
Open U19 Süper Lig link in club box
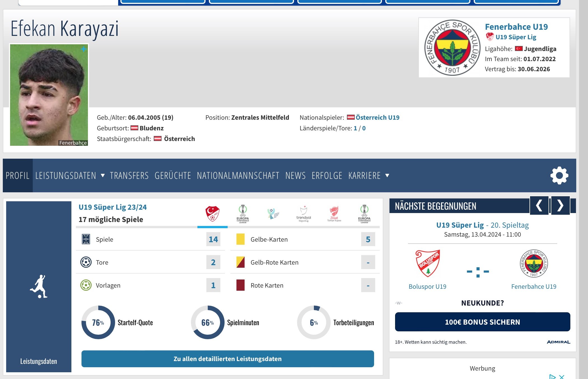516,37
